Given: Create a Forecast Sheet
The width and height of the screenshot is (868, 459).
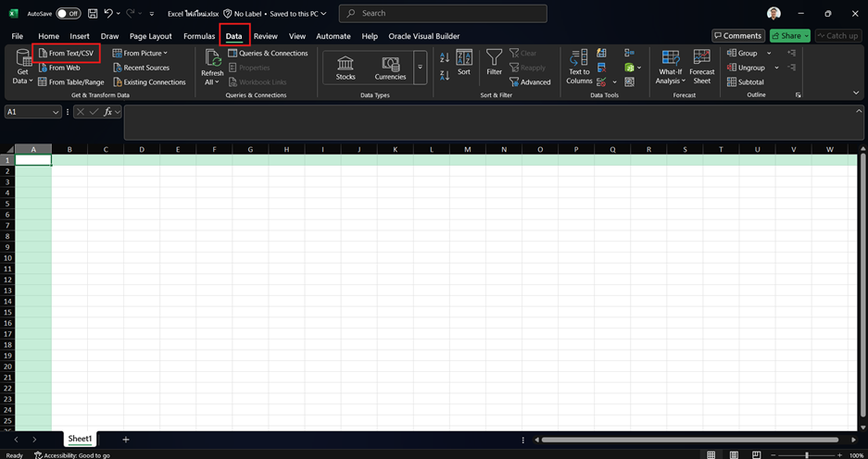Looking at the screenshot, I should 702,67.
